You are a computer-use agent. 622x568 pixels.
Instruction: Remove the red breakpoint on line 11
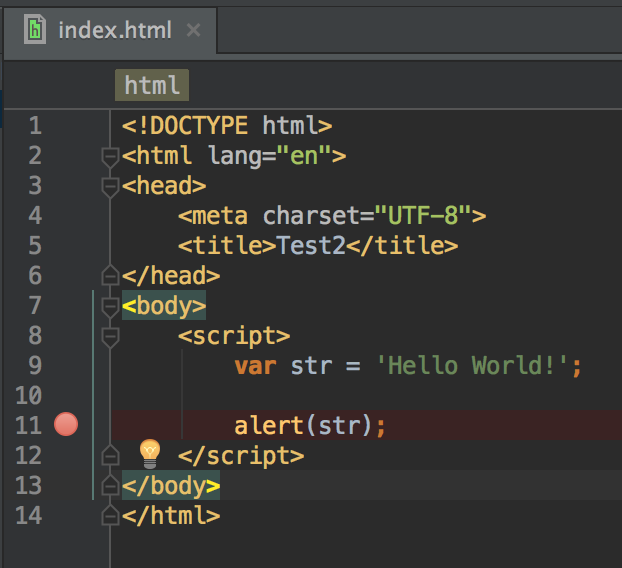pos(66,426)
